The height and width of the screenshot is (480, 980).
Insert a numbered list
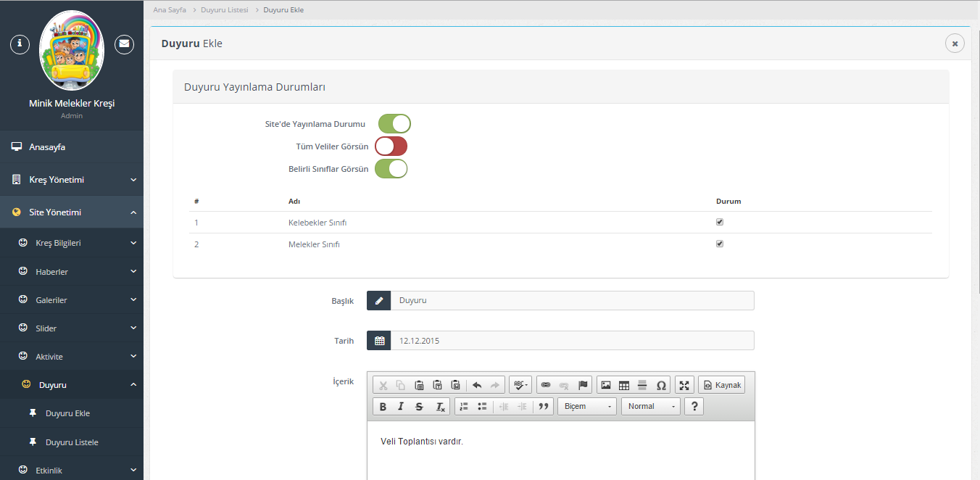click(x=464, y=407)
